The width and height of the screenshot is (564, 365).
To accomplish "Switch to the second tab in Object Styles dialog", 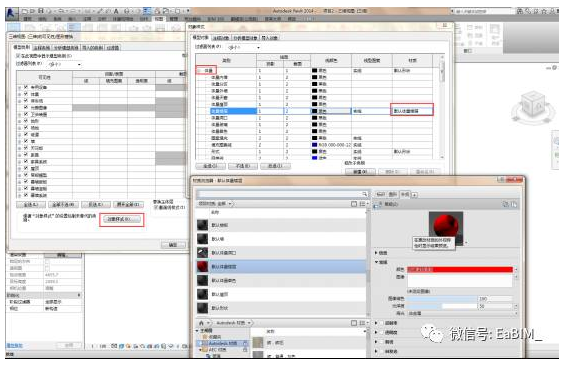I will 221,38.
